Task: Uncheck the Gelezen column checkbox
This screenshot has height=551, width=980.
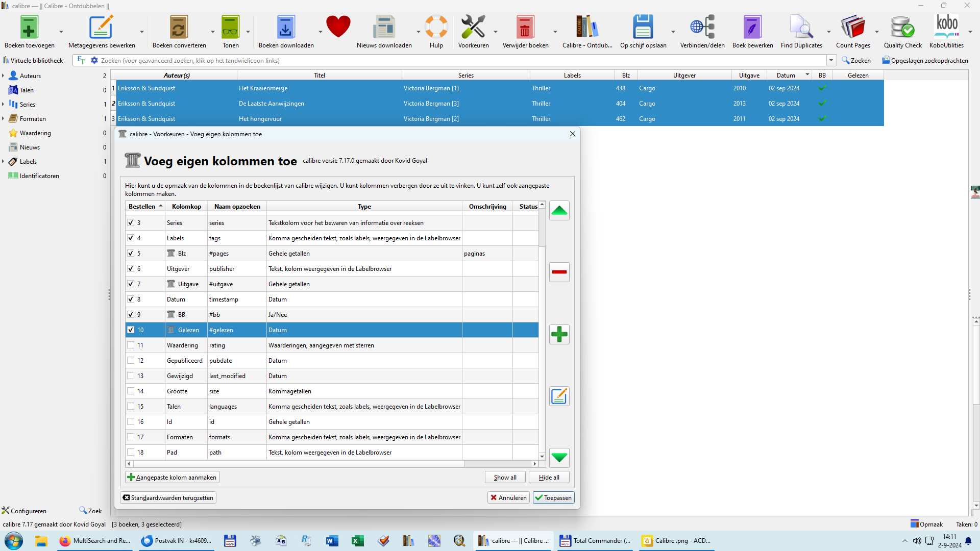Action: tap(131, 330)
